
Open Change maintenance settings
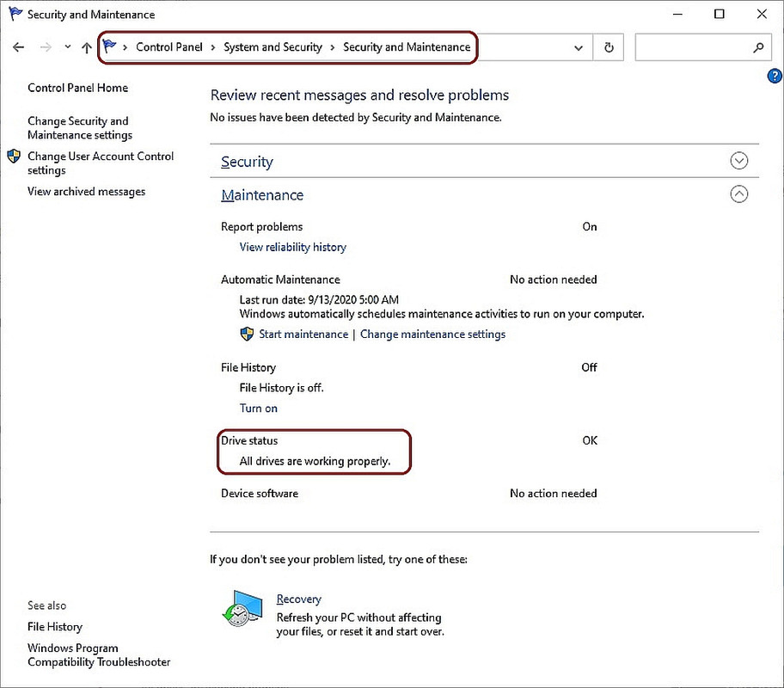tap(432, 335)
